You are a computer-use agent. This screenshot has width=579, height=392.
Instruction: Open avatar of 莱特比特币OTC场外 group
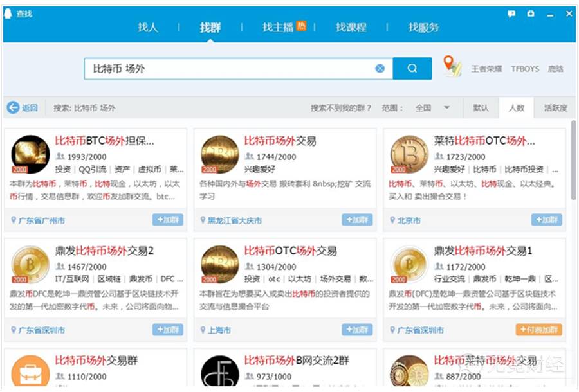pos(409,154)
